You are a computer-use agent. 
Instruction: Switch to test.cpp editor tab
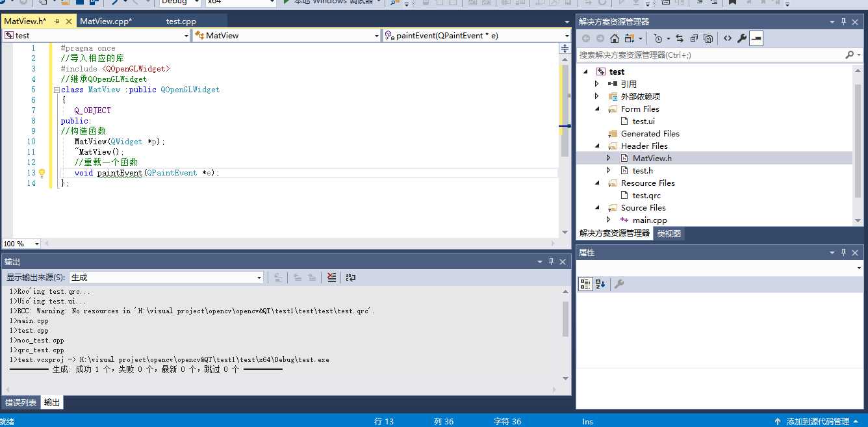coord(181,21)
